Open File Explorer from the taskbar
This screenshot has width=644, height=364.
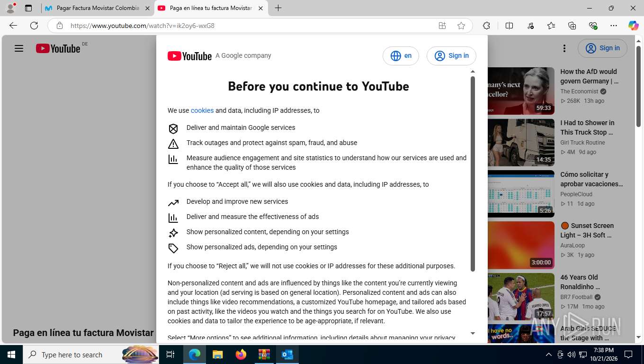point(218,355)
